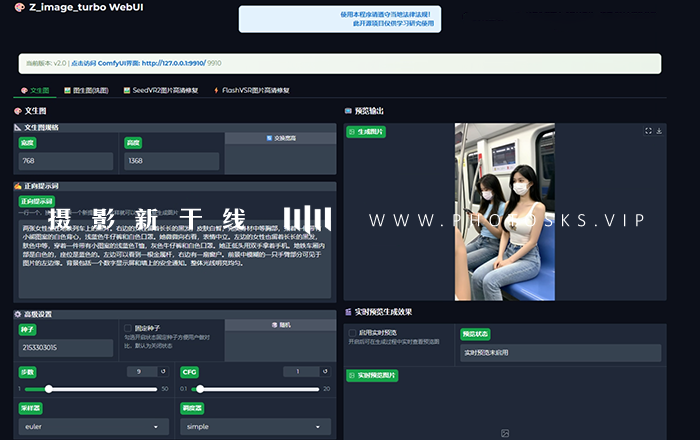Click the 宽度 width field showing 768
Viewport: 700px width, 440px height.
tap(66, 161)
